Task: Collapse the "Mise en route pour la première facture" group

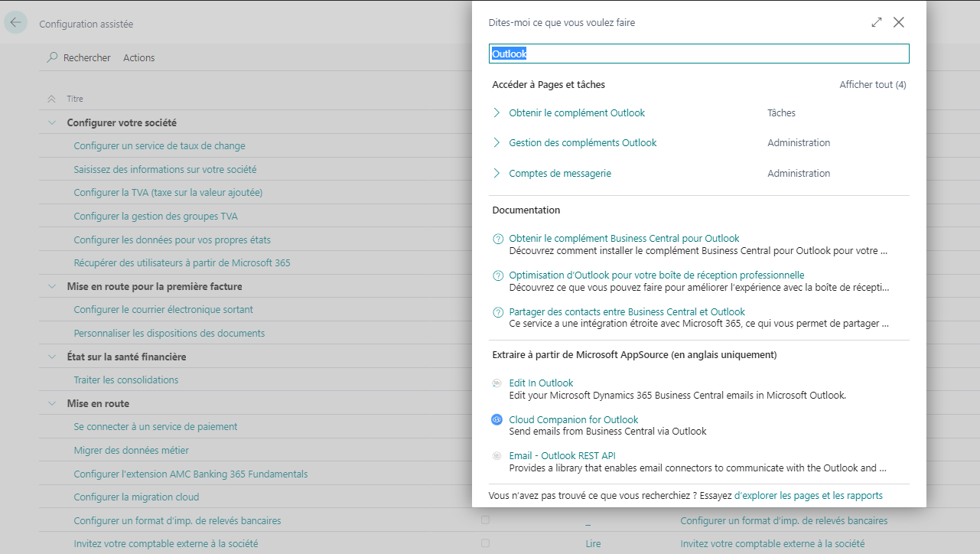Action: 52,286
